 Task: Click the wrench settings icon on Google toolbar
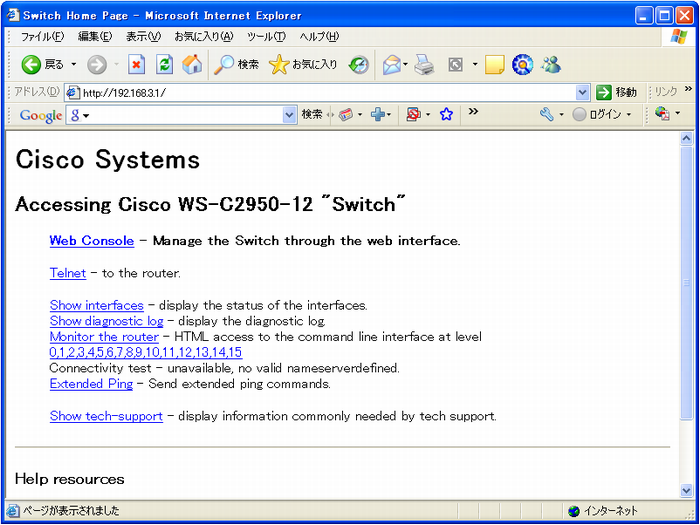pos(546,115)
